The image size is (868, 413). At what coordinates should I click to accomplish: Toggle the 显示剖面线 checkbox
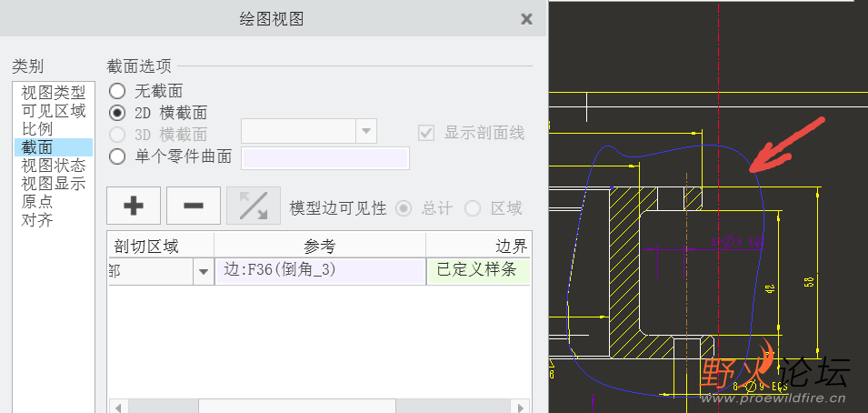coord(426,134)
